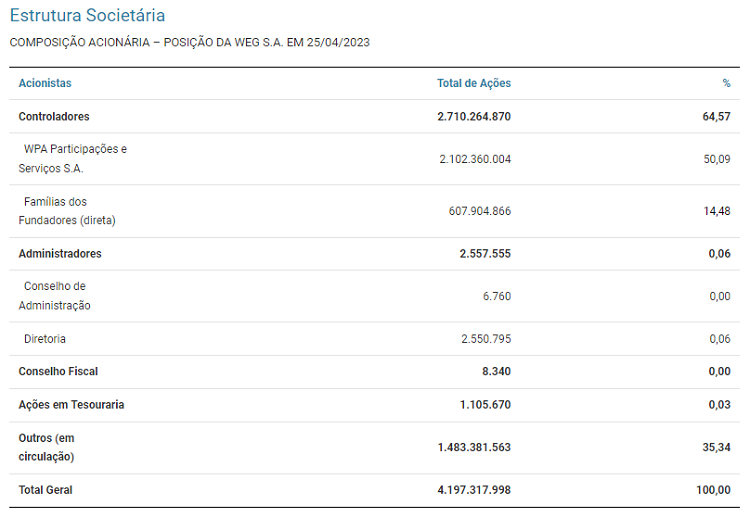This screenshot has height=517, width=750.
Task: Select the Conselho Fiscal row
Action: pyautogui.click(x=58, y=371)
